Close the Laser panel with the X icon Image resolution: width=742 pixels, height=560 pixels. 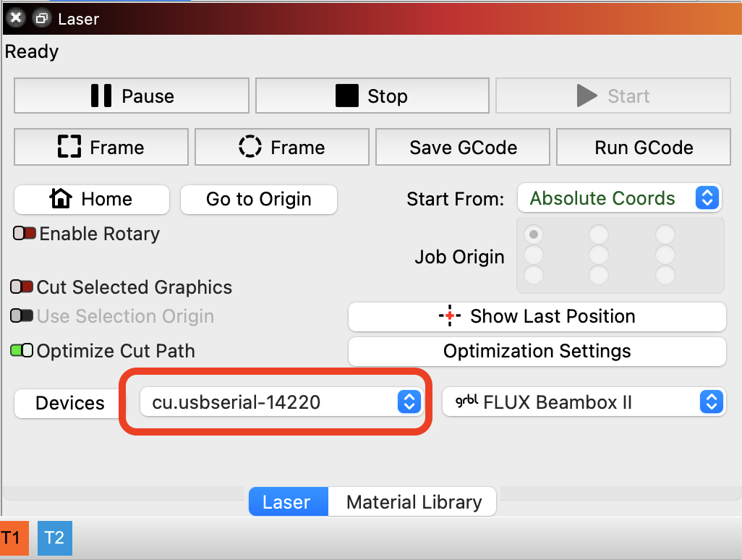click(16, 18)
